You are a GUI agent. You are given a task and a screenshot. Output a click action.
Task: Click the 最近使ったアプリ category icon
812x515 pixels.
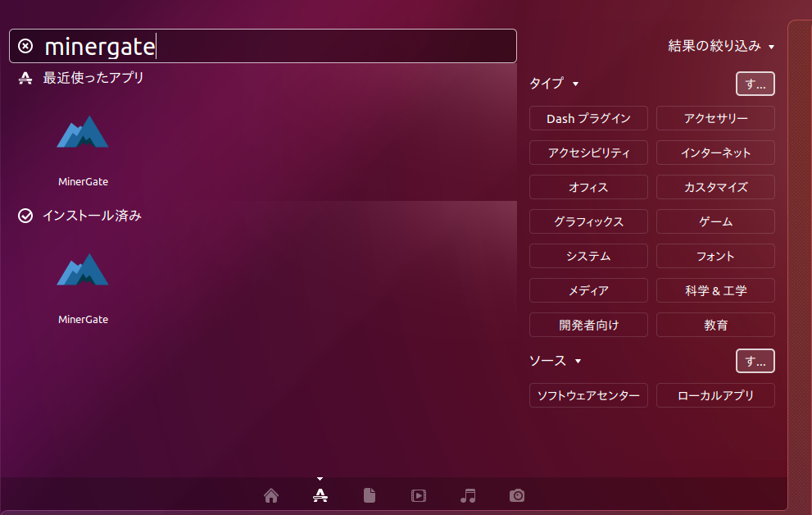[25, 78]
